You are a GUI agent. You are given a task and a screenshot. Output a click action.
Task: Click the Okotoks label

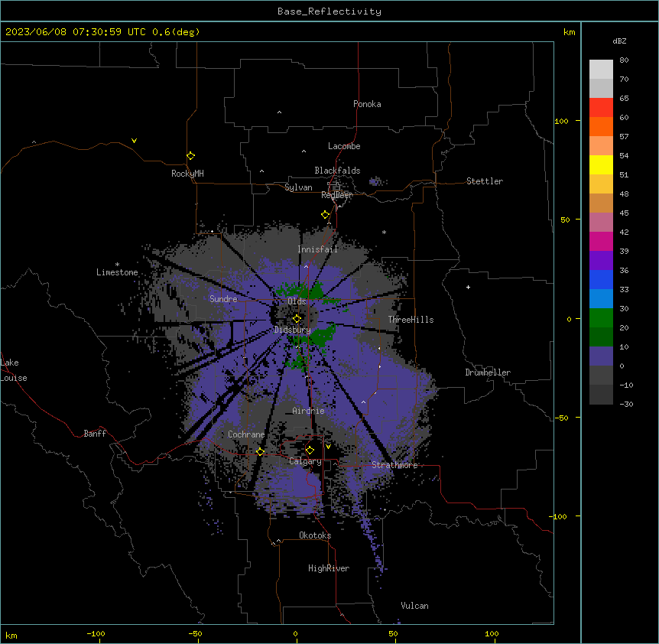coord(315,535)
